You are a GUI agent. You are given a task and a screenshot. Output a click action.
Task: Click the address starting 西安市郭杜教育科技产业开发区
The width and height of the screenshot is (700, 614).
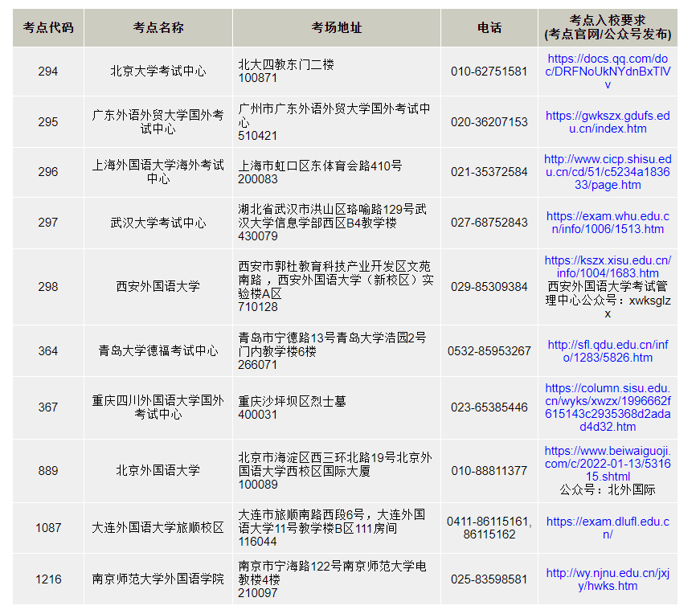pos(336,287)
